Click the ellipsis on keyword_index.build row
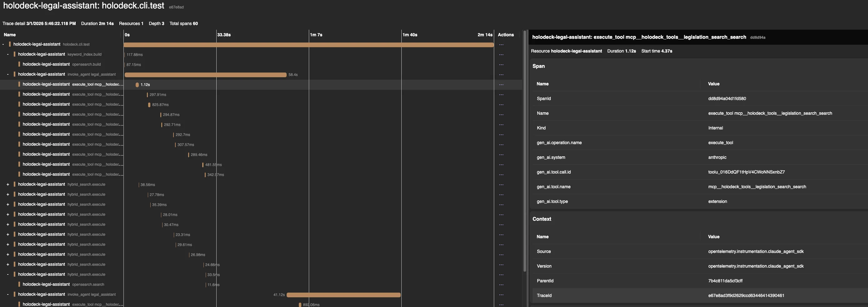Viewport: 868px width, 307px height. coord(501,54)
